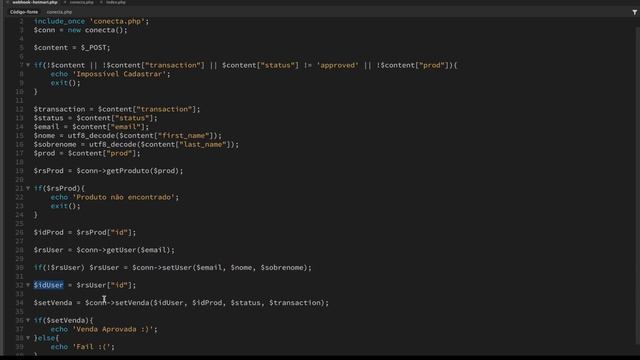Click the highlighted $idUser variable

pos(49,285)
